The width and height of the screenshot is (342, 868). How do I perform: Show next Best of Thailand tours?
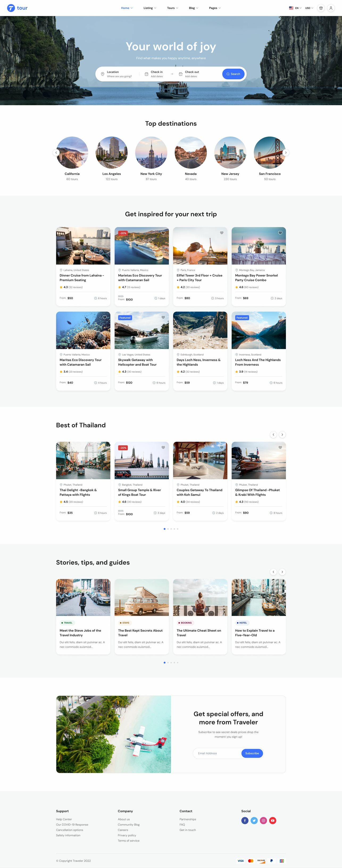[x=282, y=435]
